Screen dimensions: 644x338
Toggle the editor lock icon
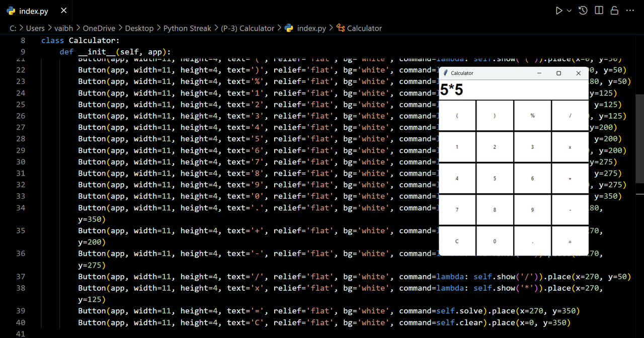[x=614, y=11]
